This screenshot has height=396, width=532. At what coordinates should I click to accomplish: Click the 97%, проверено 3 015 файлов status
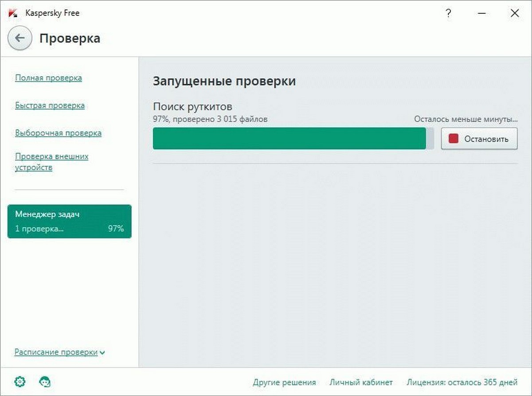(210, 119)
